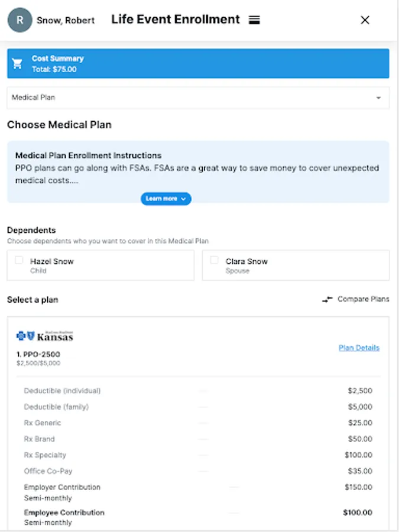Check the Clara Snow spouse checkbox
399x532 pixels.
click(x=215, y=261)
